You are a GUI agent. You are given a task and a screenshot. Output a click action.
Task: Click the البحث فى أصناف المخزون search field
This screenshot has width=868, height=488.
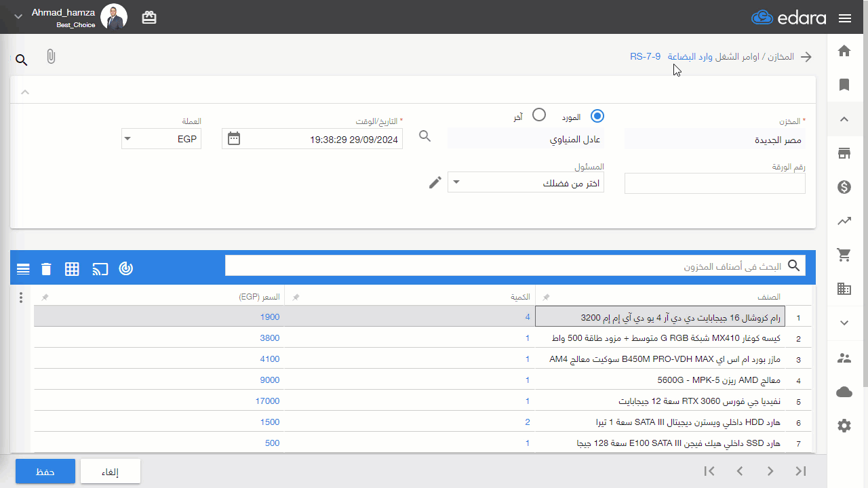pyautogui.click(x=515, y=266)
